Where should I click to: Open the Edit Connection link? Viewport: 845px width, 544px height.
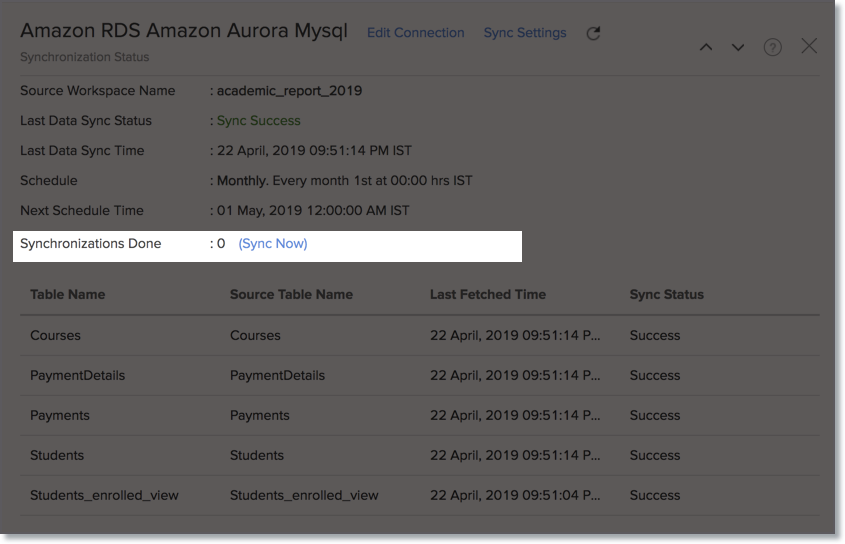tap(415, 33)
